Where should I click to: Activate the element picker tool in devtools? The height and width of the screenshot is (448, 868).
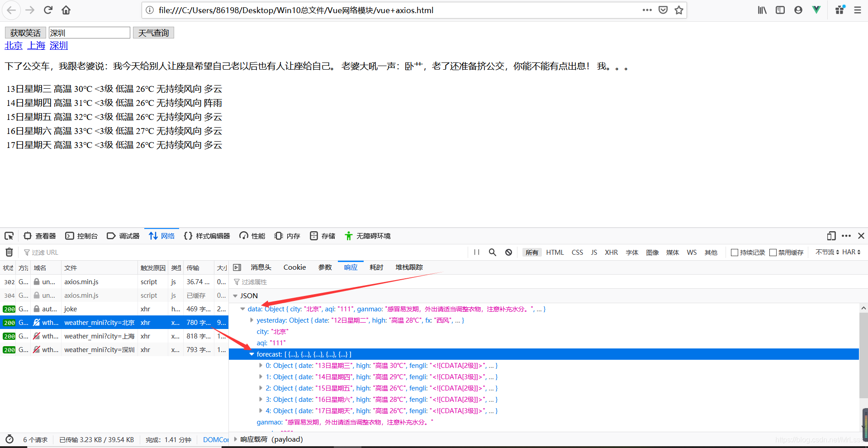pos(9,236)
